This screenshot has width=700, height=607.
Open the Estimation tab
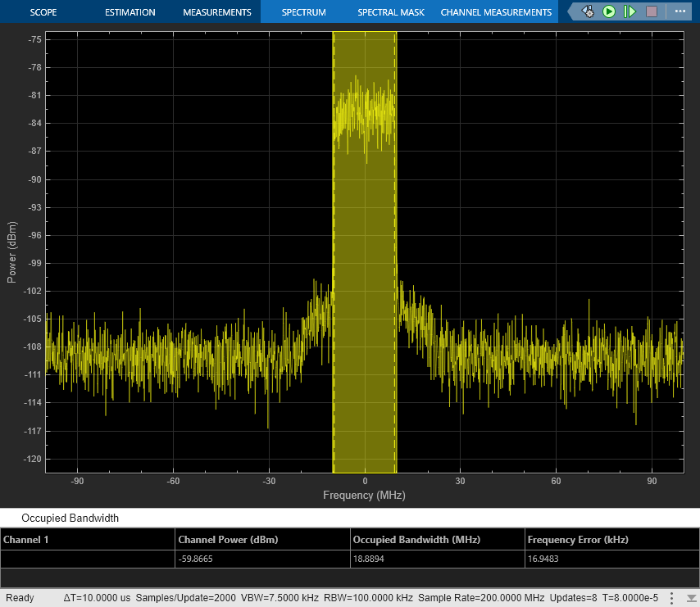click(x=130, y=12)
